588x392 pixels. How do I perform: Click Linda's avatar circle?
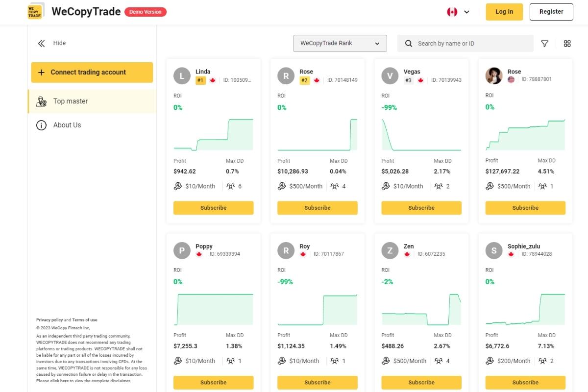click(182, 75)
